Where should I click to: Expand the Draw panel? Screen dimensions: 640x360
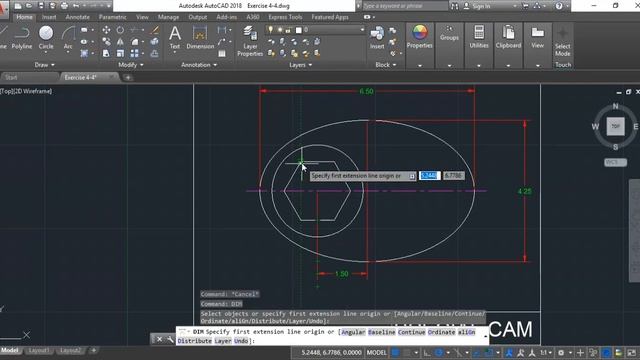pyautogui.click(x=44, y=65)
